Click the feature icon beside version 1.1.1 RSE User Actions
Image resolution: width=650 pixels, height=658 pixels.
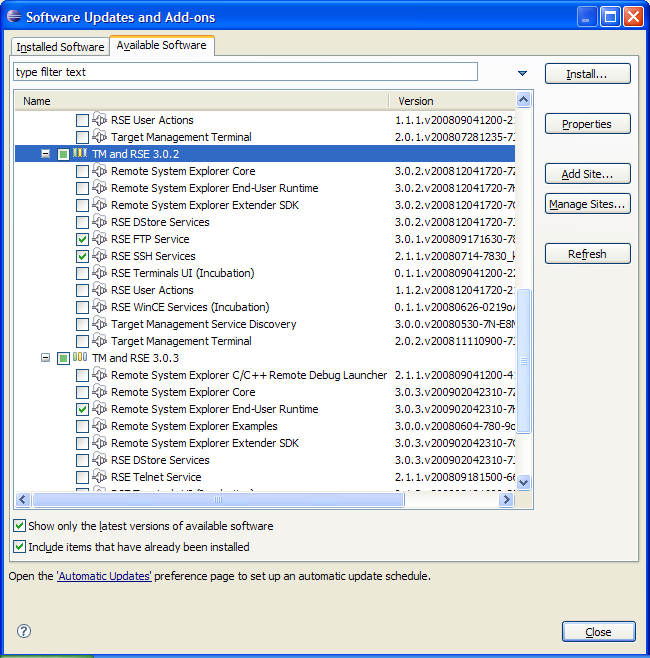99,120
